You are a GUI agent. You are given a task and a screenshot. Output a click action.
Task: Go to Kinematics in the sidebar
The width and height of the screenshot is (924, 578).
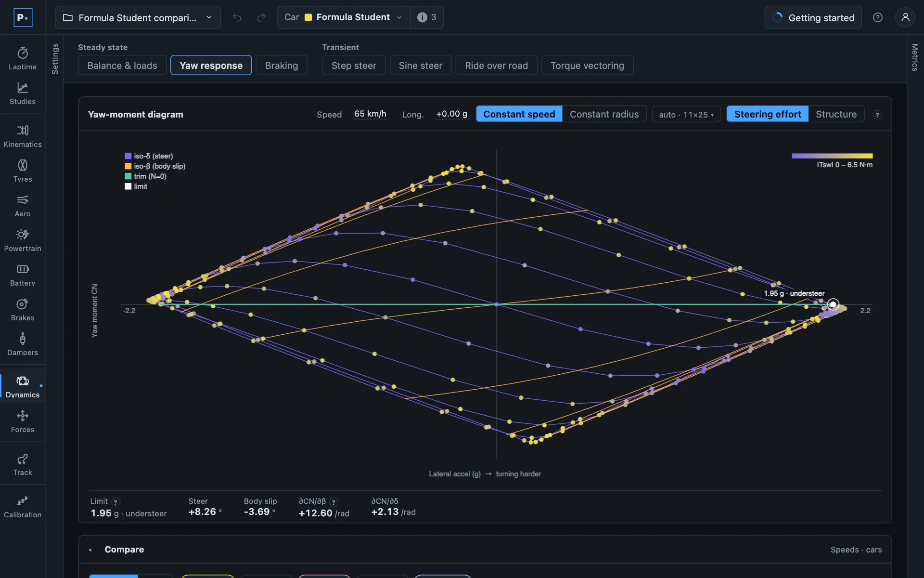pyautogui.click(x=23, y=136)
